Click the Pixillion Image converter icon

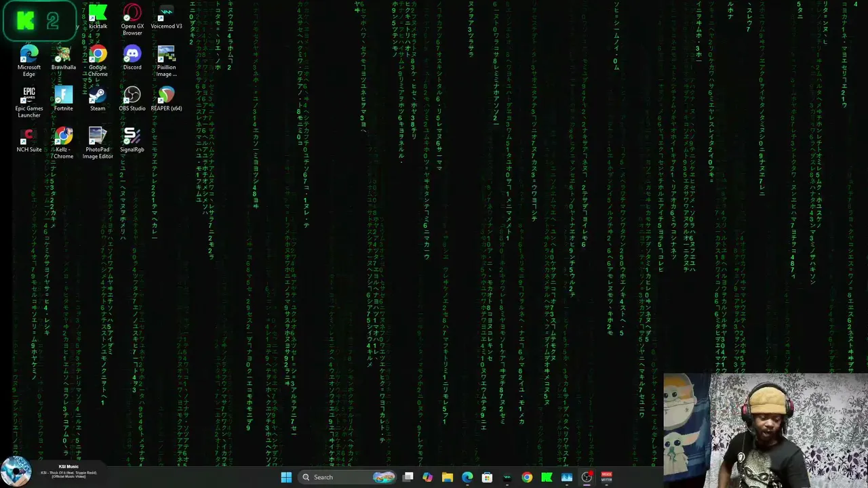[x=166, y=61]
